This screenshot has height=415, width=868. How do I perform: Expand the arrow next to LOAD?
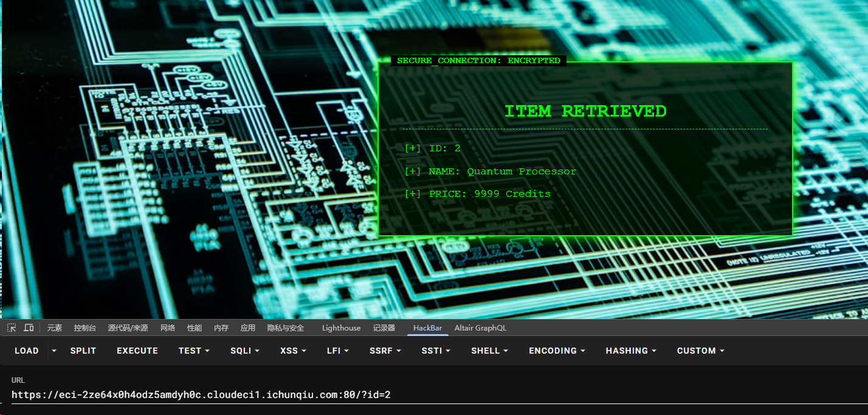(54, 351)
